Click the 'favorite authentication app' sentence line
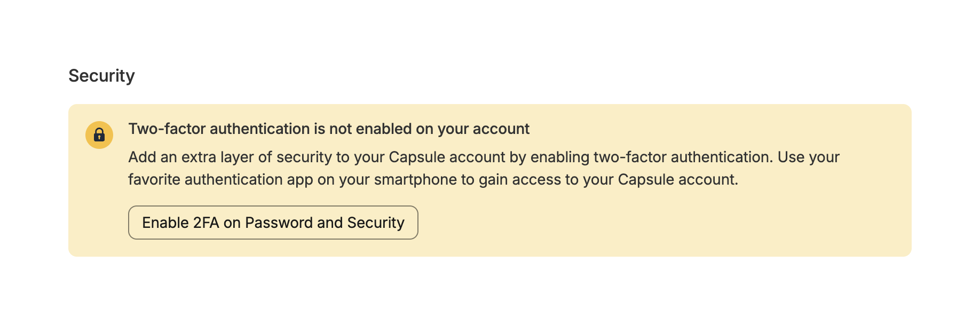 point(432,180)
